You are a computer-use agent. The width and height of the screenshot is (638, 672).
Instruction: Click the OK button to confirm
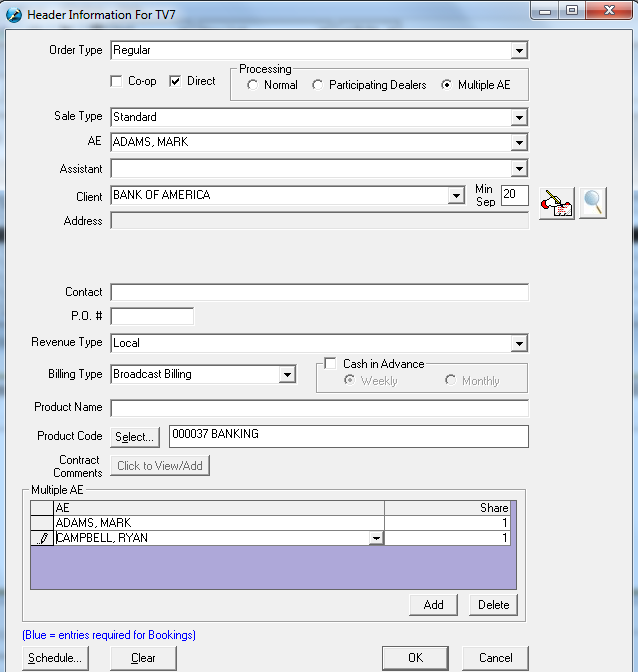click(415, 658)
